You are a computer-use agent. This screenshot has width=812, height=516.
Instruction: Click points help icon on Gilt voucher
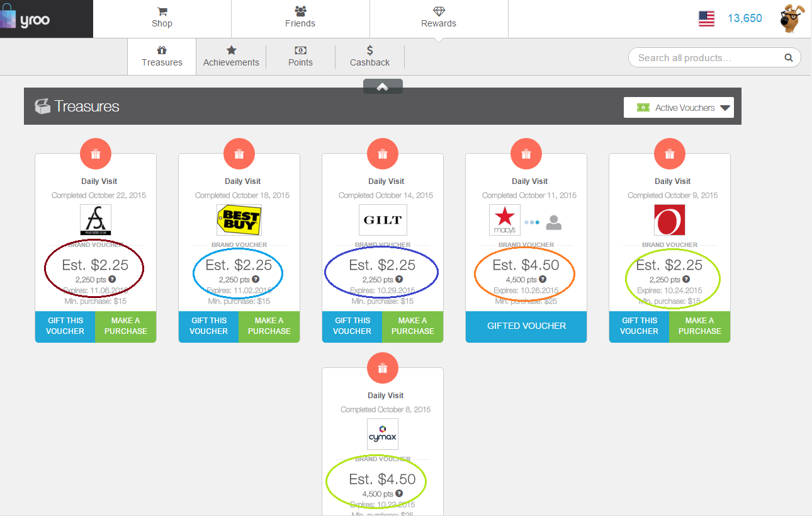coord(399,279)
